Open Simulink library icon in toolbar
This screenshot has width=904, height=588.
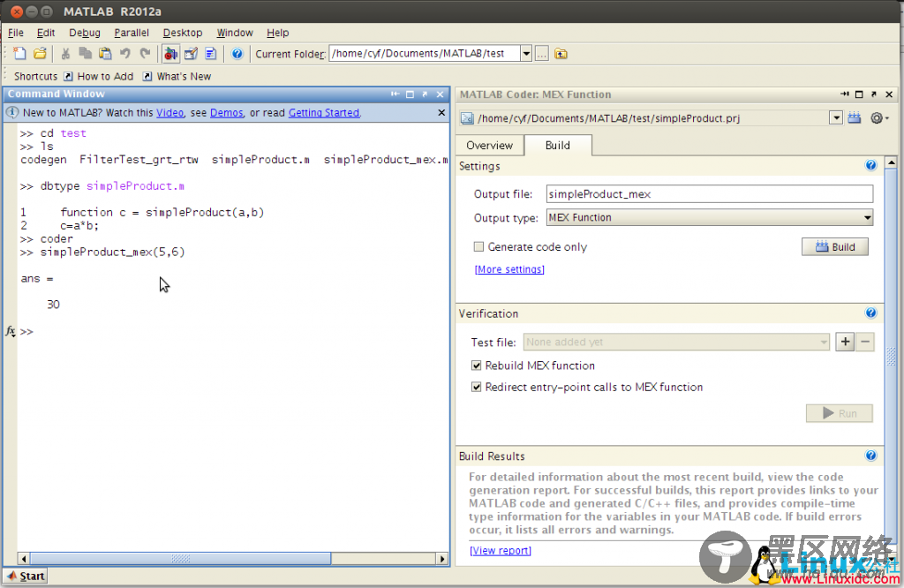pos(170,54)
